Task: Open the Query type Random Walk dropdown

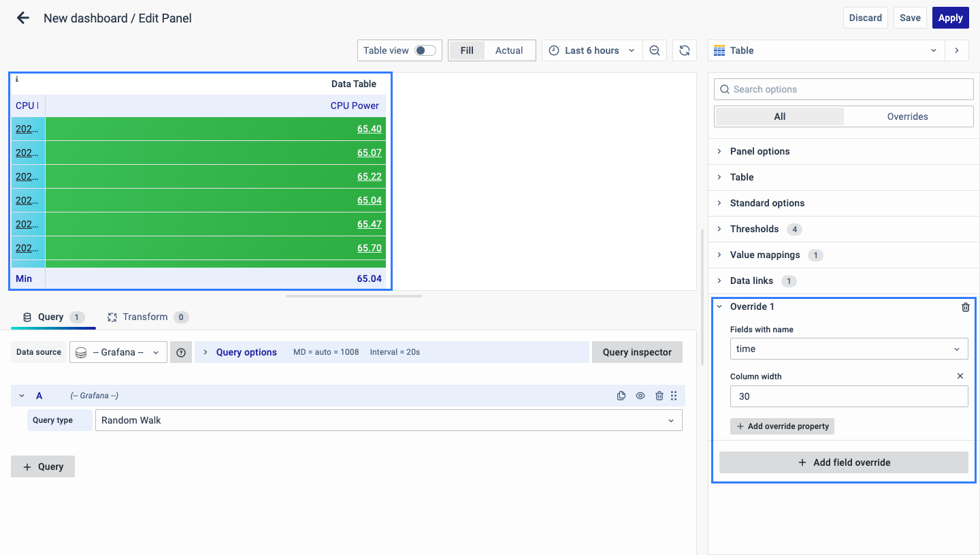Action: click(x=388, y=420)
